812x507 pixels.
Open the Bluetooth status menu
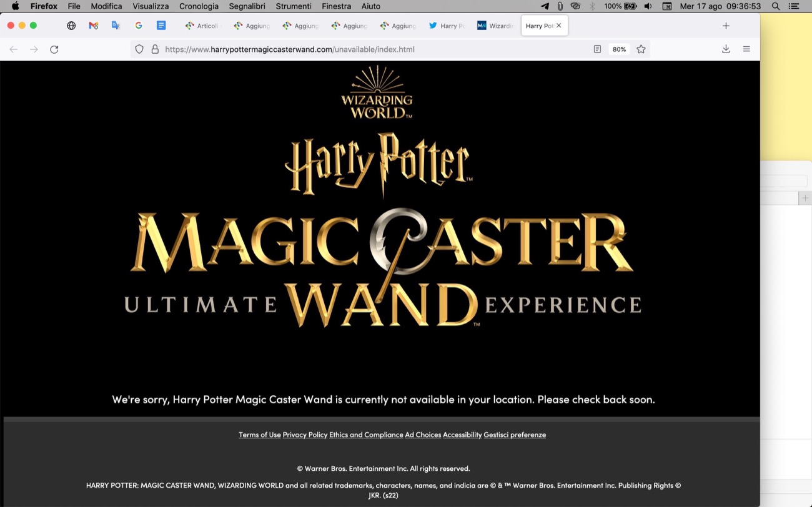pos(592,6)
